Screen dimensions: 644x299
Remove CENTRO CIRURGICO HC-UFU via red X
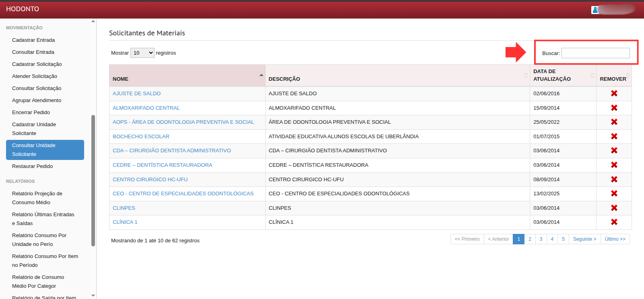click(x=614, y=179)
